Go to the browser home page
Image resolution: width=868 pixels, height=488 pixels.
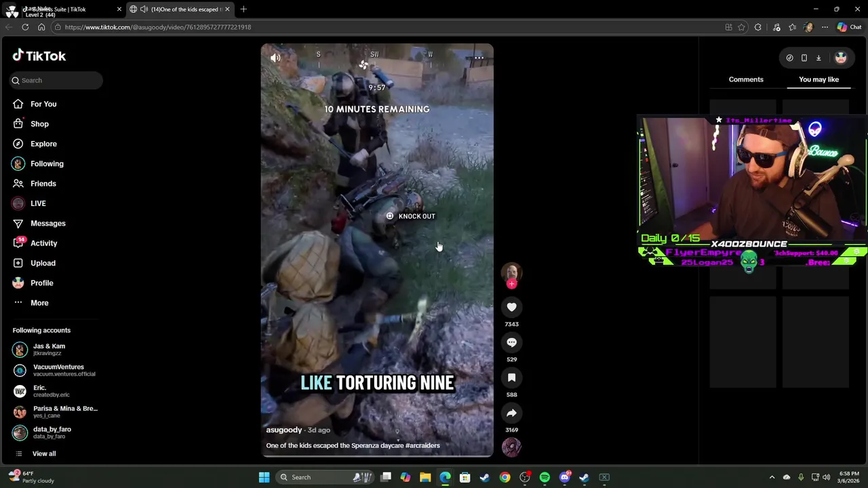(x=41, y=27)
